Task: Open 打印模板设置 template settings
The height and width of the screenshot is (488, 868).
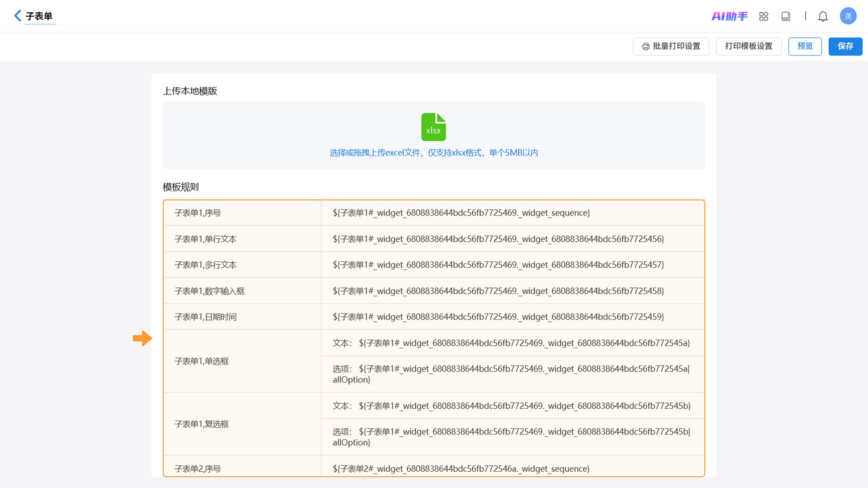Action: pyautogui.click(x=748, y=46)
